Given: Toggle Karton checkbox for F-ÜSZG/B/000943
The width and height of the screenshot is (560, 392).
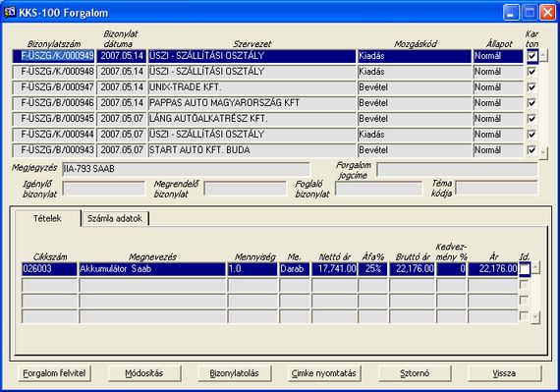Looking at the screenshot, I should 532,150.
